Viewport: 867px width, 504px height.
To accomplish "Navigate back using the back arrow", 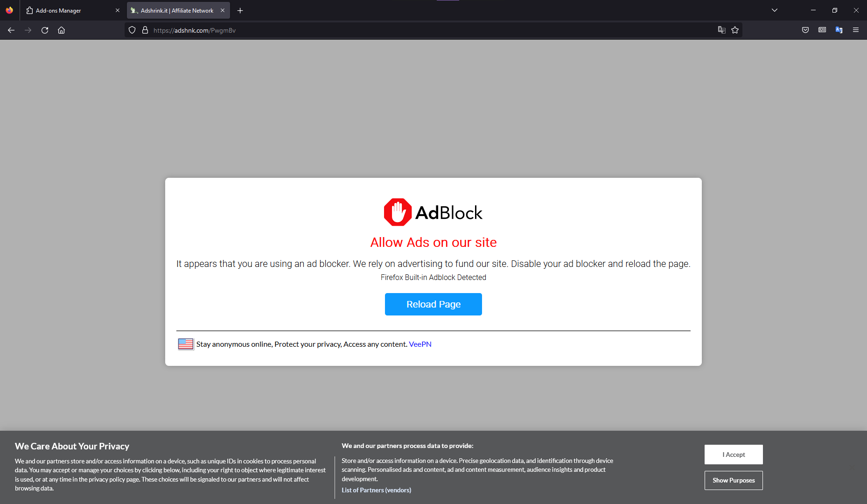I will coord(11,30).
